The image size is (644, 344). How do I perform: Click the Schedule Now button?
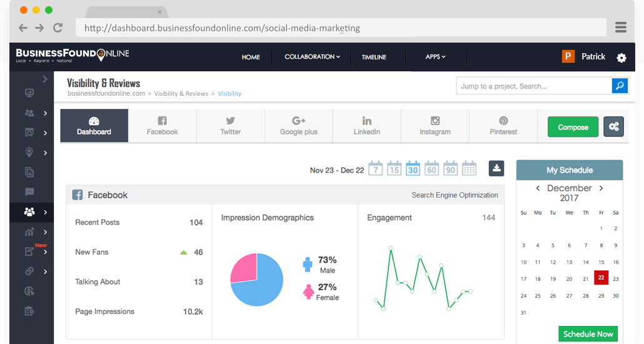[588, 334]
